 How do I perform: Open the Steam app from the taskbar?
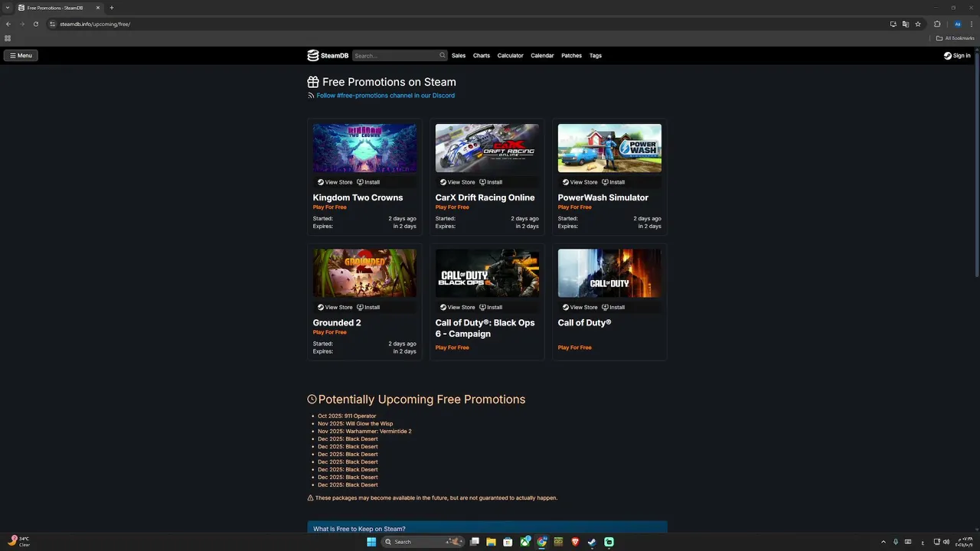[592, 542]
